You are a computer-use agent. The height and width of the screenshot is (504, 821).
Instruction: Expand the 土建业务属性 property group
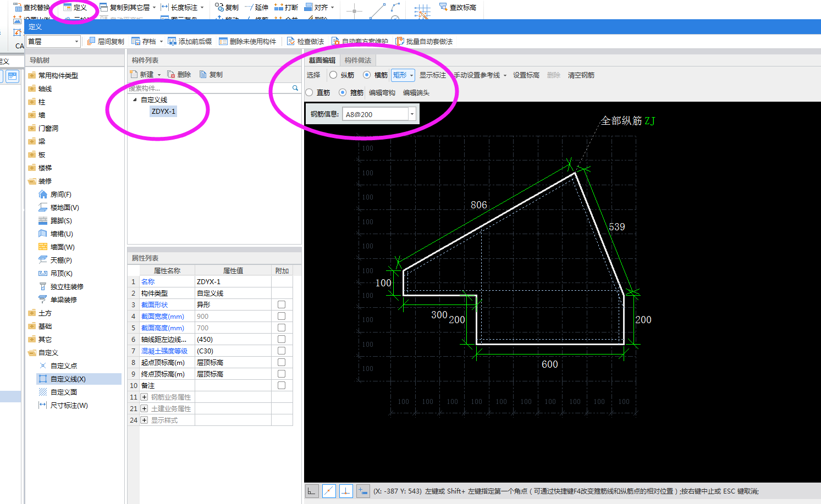(x=144, y=408)
